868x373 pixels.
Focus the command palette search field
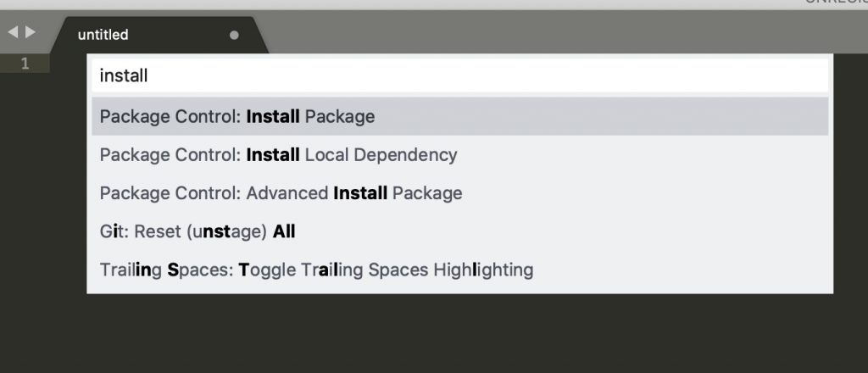pos(460,75)
